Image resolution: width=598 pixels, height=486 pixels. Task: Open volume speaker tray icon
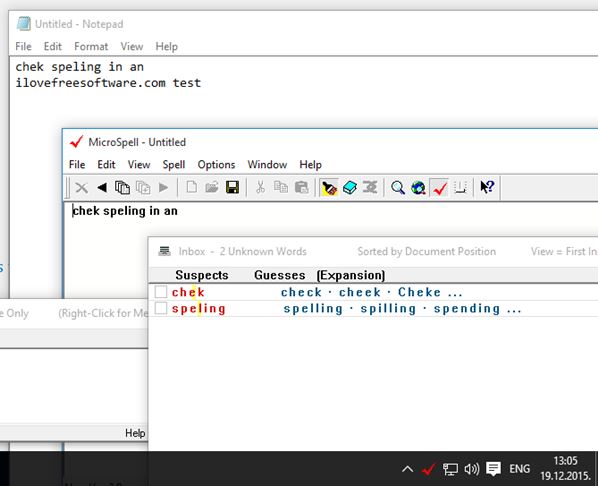point(471,469)
